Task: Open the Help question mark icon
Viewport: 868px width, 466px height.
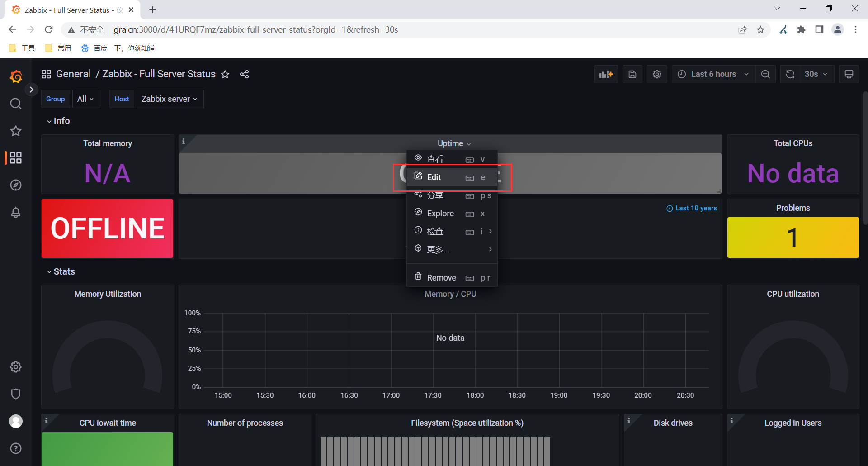Action: [16, 448]
